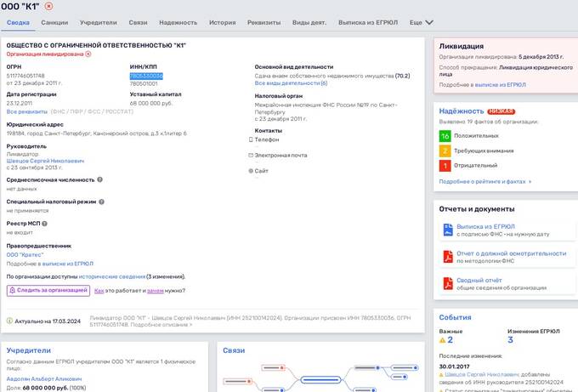578x392 pixels.
Task: Click the 30.01.2017 last change date
Action: (454, 366)
